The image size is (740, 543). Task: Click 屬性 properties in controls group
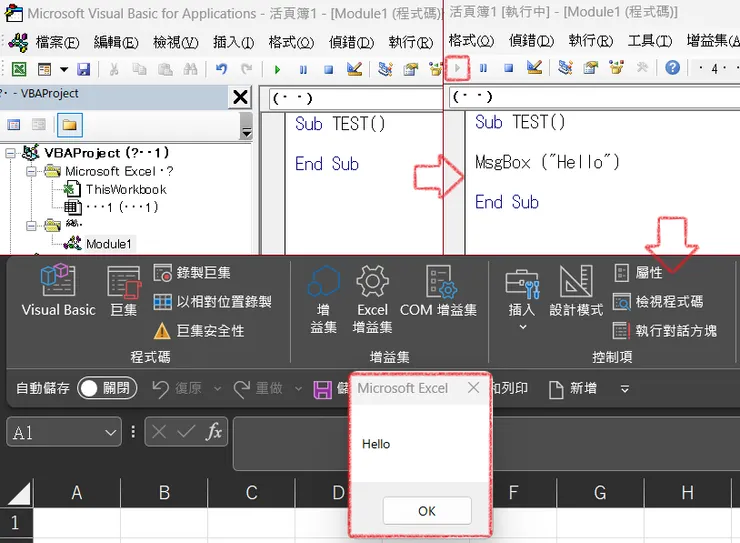(639, 272)
